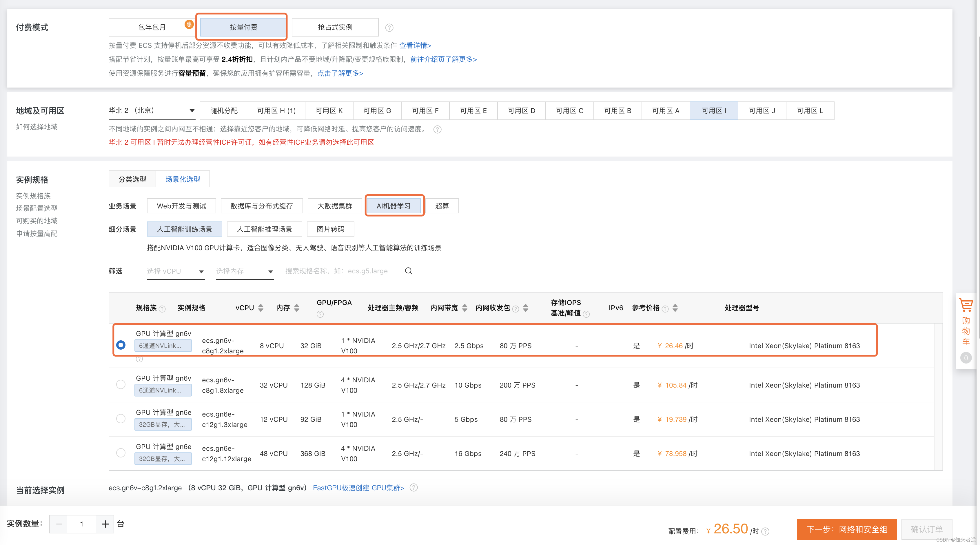This screenshot has width=980, height=545.
Task: Choose 按量付费 billing mode
Action: (243, 28)
